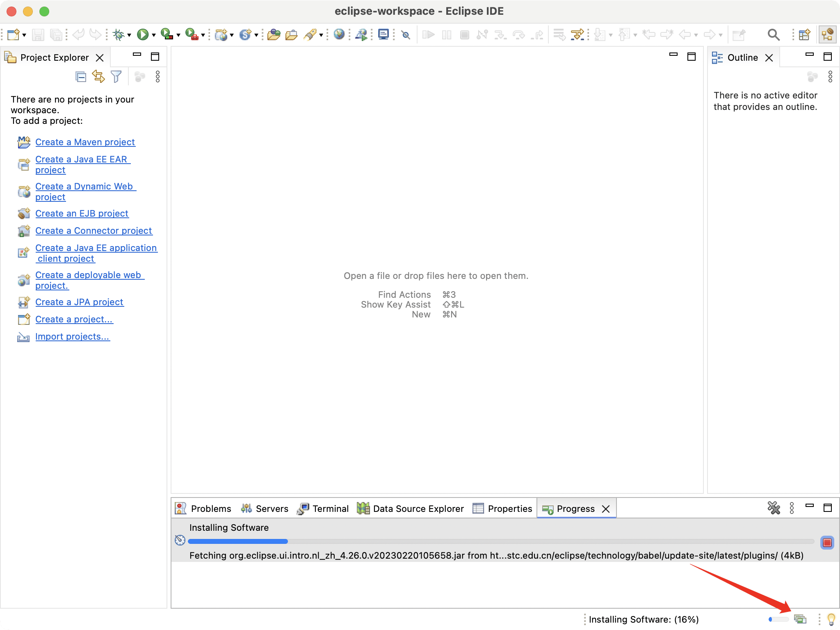The image size is (840, 630).
Task: Switch to the Servers tab
Action: click(x=265, y=509)
